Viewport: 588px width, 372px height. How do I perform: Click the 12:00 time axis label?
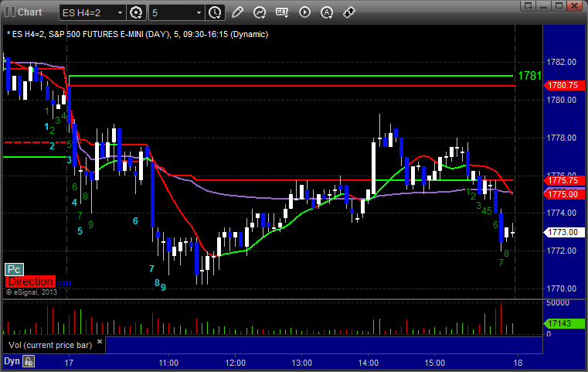tap(236, 363)
